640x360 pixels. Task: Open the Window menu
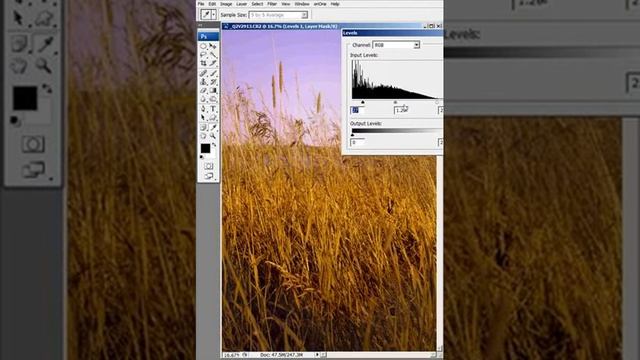[302, 4]
